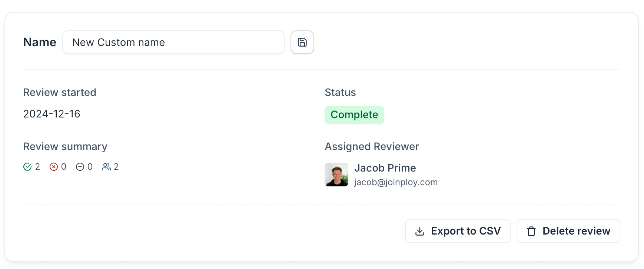Click the jacob@joinploy.com email address
The width and height of the screenshot is (644, 269).
(396, 182)
